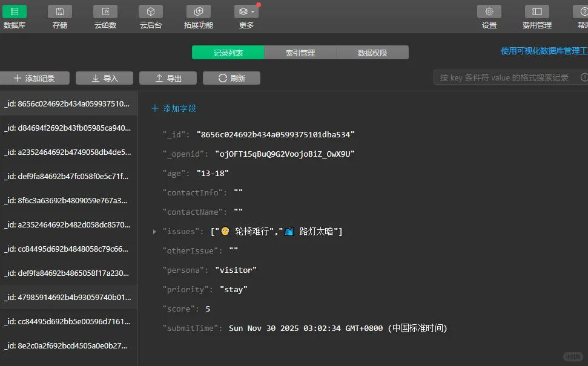Expand the issues array field
Image resolution: width=588 pixels, height=366 pixels.
click(x=154, y=232)
